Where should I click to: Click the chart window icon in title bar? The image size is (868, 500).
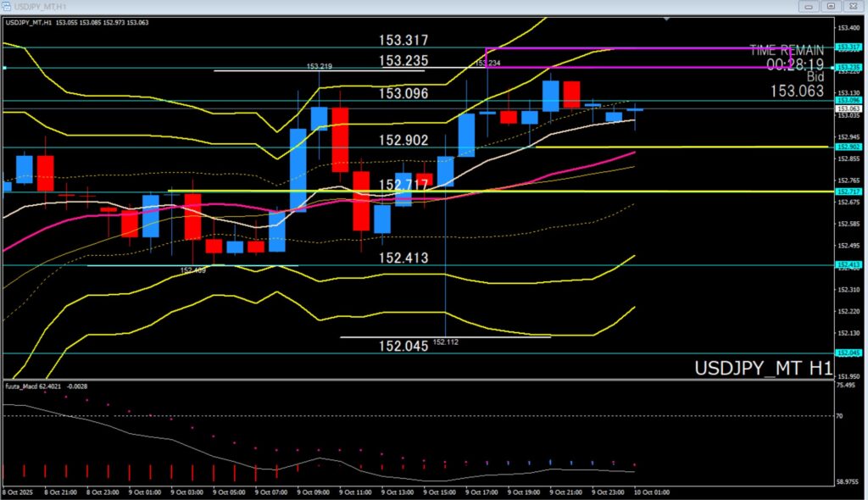click(x=6, y=6)
